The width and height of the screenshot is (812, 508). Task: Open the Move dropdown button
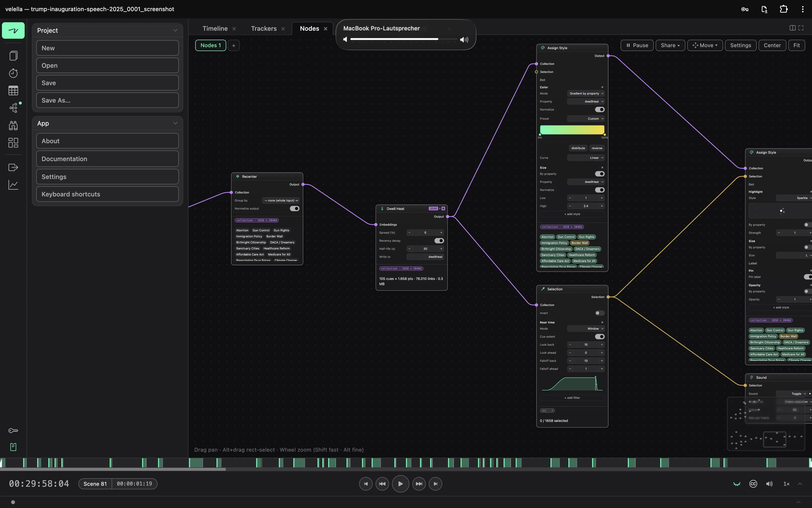(x=705, y=45)
